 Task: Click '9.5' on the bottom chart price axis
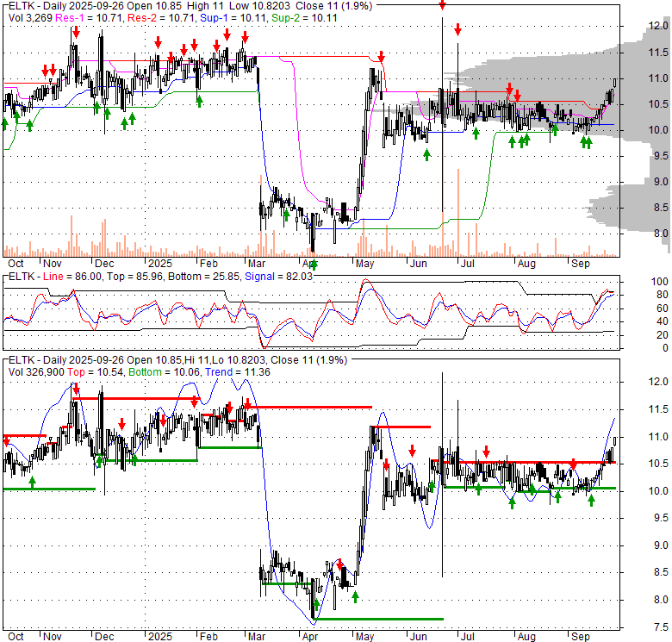coord(661,518)
